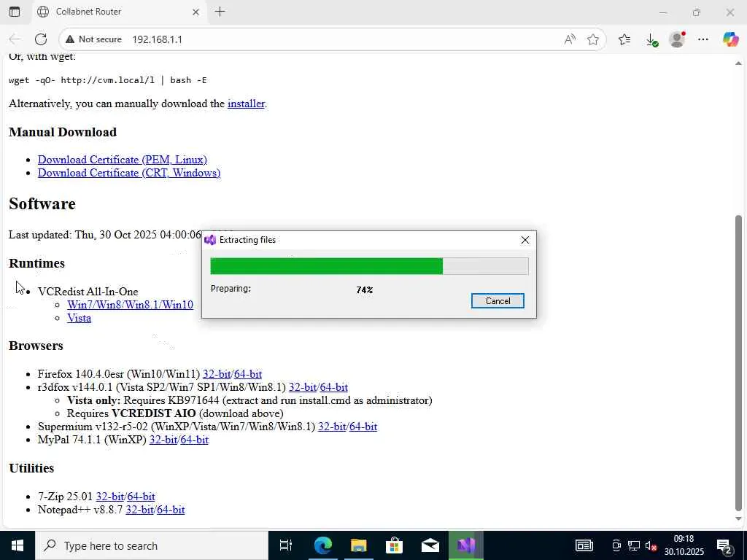Open the browser profile avatar
The width and height of the screenshot is (747, 560).
point(677,39)
